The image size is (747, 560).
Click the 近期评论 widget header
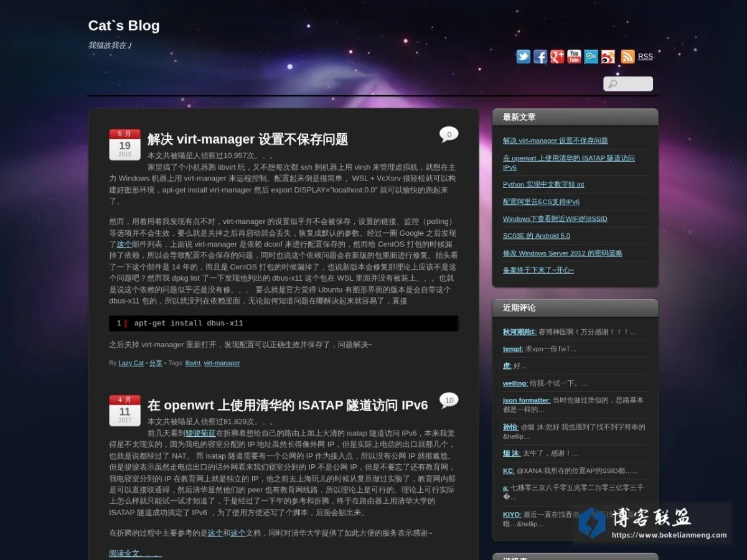(x=575, y=308)
